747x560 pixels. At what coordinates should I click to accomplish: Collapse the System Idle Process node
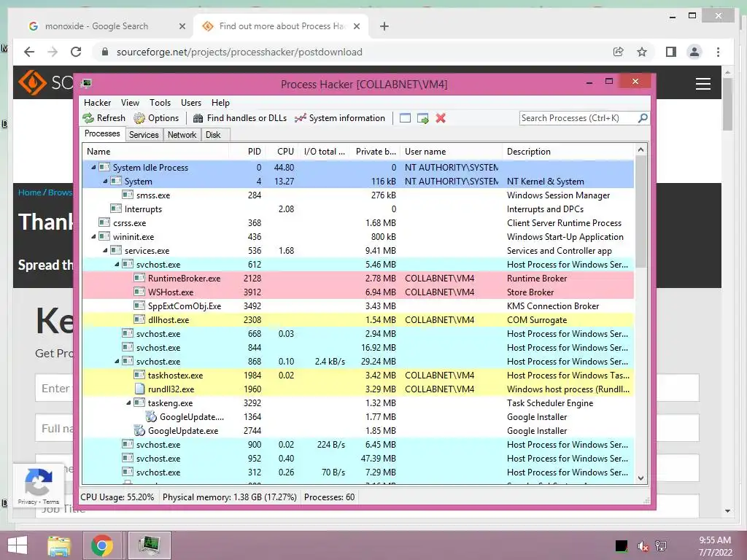pyautogui.click(x=93, y=167)
